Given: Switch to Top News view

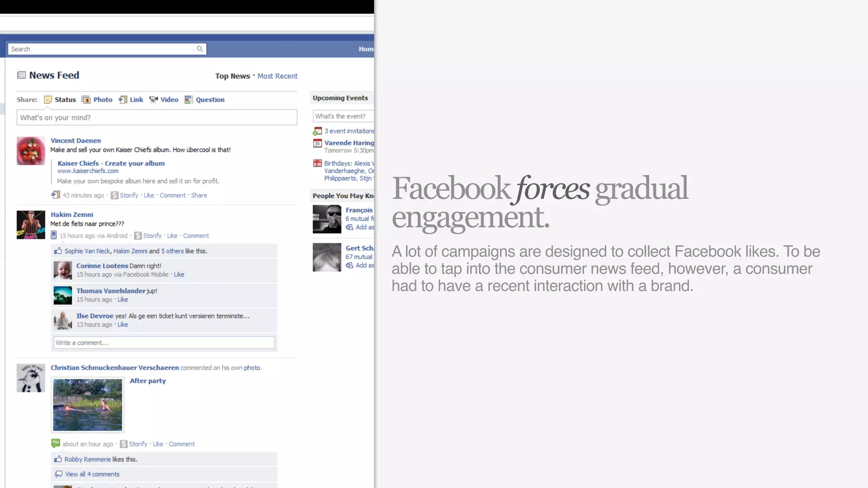Looking at the screenshot, I should pyautogui.click(x=232, y=76).
